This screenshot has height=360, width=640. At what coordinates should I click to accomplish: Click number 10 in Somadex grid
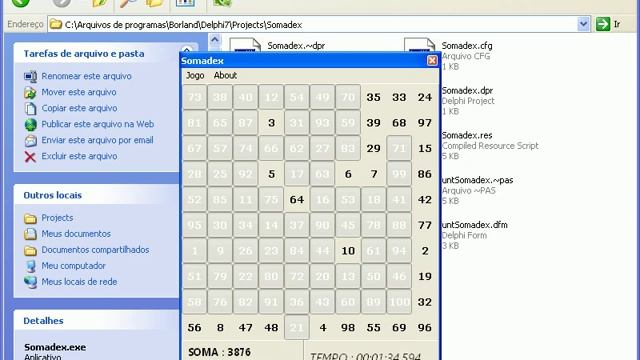click(x=348, y=251)
